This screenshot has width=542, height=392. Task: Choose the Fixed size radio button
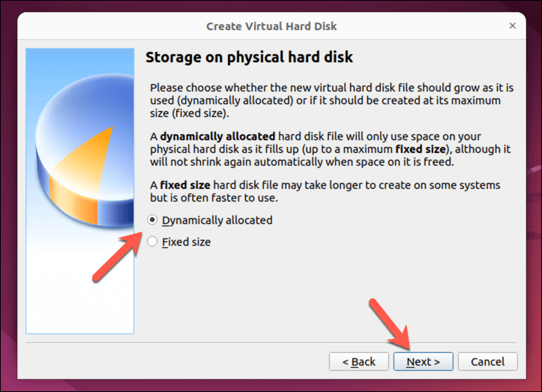click(x=153, y=242)
